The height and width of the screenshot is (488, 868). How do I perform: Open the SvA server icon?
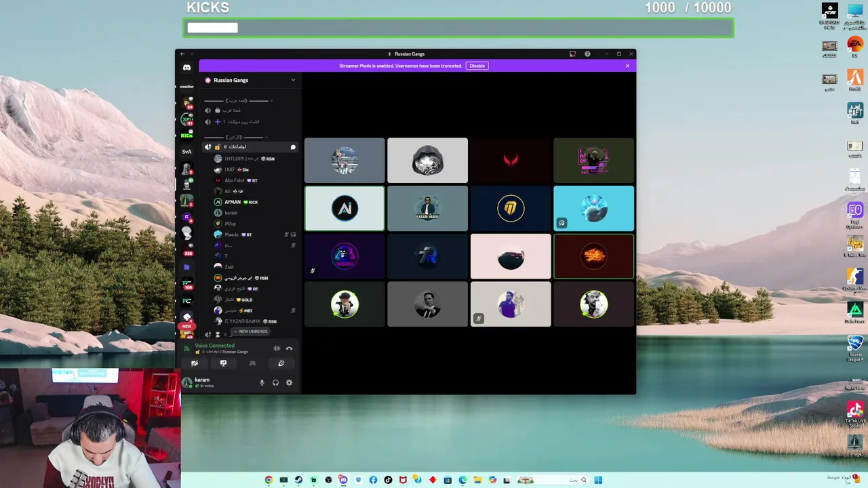point(186,151)
